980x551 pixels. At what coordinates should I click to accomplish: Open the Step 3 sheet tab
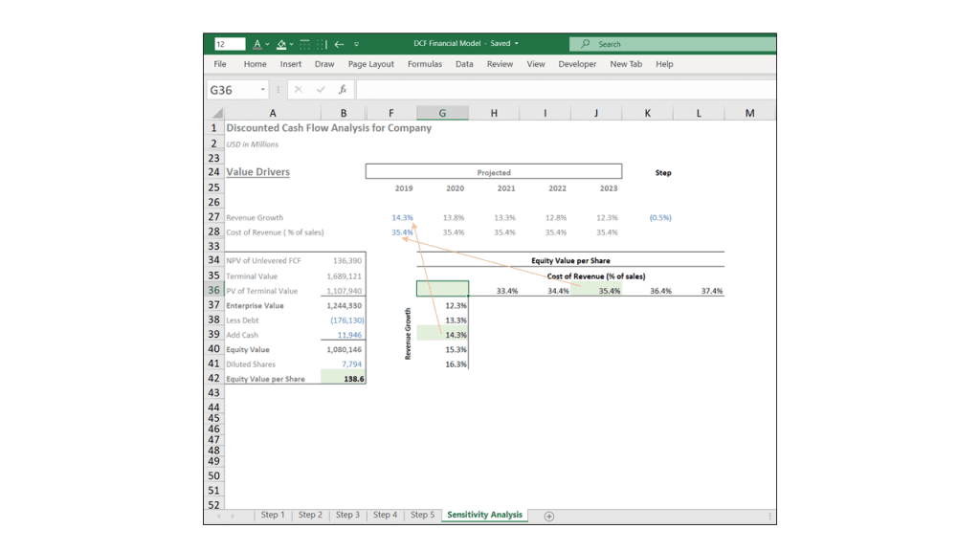click(347, 515)
